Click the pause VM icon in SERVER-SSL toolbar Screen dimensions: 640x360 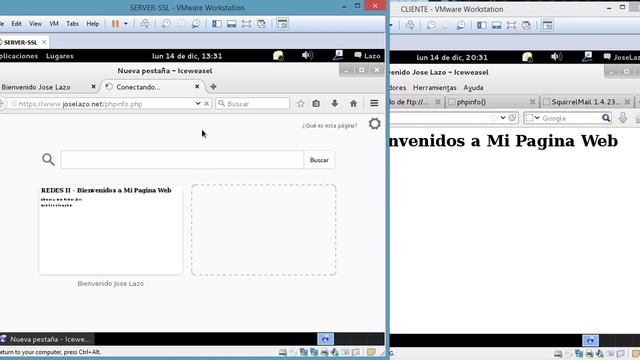tap(116, 24)
